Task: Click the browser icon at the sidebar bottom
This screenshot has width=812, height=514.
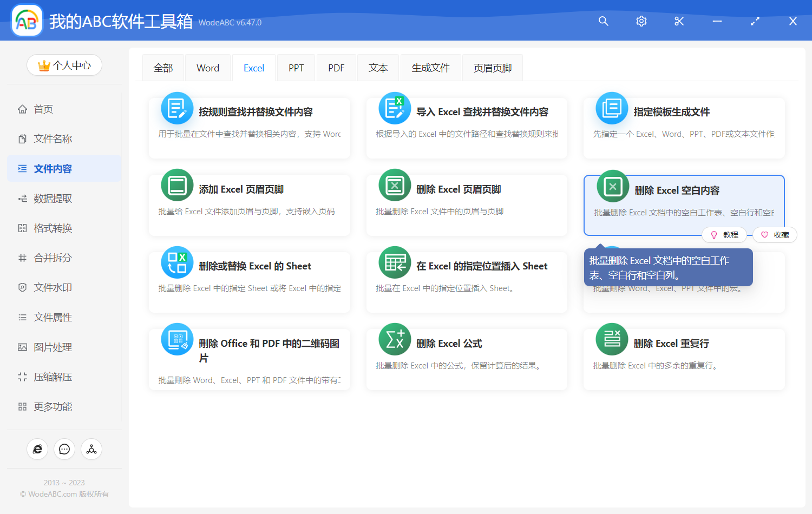Action: (37, 449)
